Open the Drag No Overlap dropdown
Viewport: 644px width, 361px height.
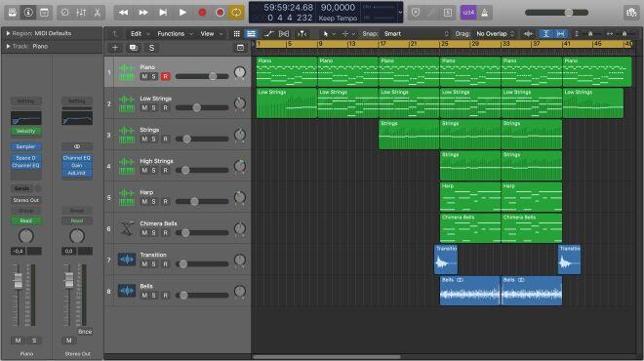click(495, 34)
